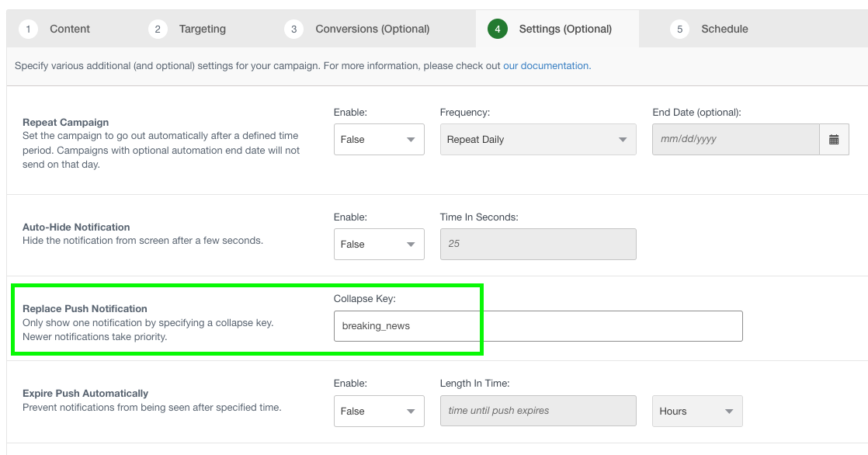Go to the Targeting tab label
Screen dimensions: 868x455
202,30
